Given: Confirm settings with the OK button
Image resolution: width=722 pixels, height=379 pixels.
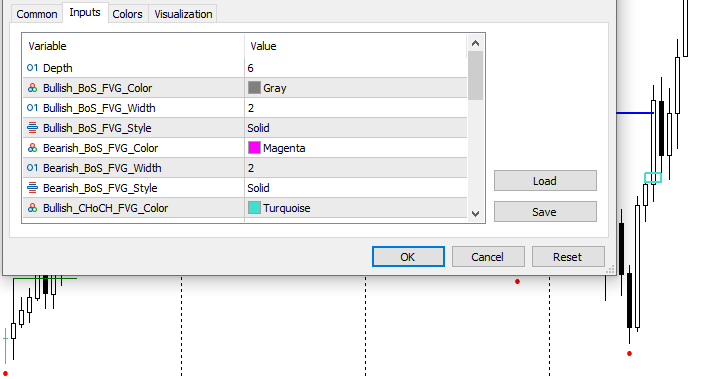Looking at the screenshot, I should click(408, 257).
